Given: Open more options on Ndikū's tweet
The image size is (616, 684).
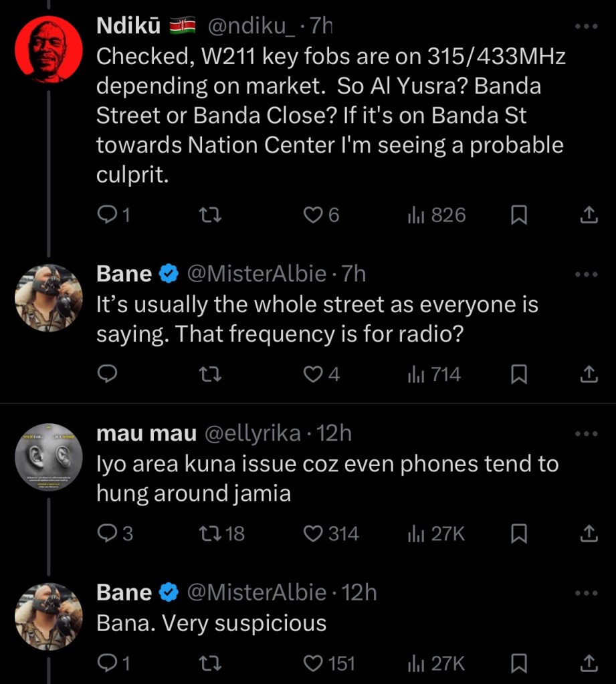Looking at the screenshot, I should (586, 27).
